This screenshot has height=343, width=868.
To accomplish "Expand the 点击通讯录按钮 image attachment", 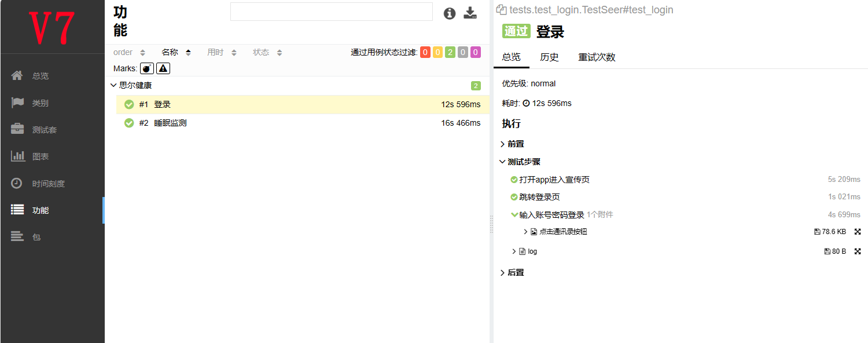I will [x=525, y=232].
